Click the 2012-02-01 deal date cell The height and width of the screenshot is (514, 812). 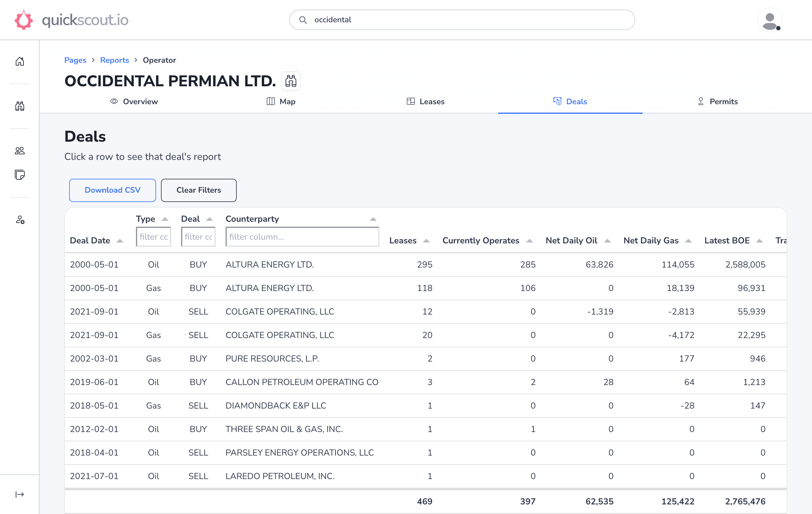point(94,429)
